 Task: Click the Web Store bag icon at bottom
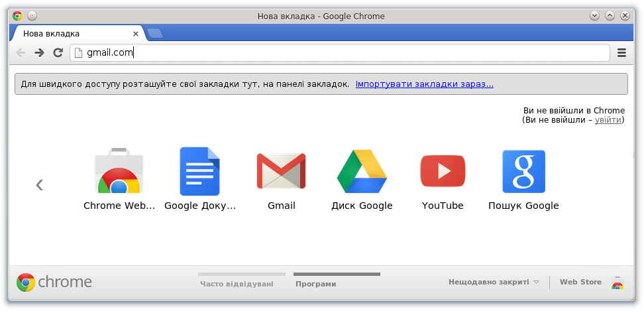pyautogui.click(x=617, y=283)
